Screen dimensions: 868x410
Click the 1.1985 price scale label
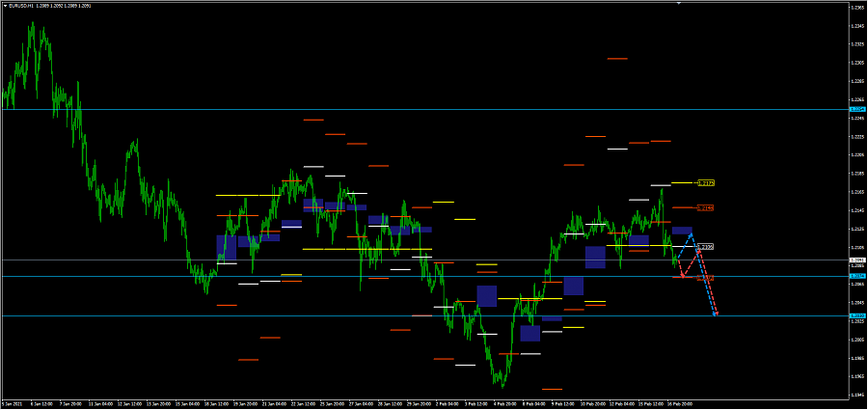858,359
